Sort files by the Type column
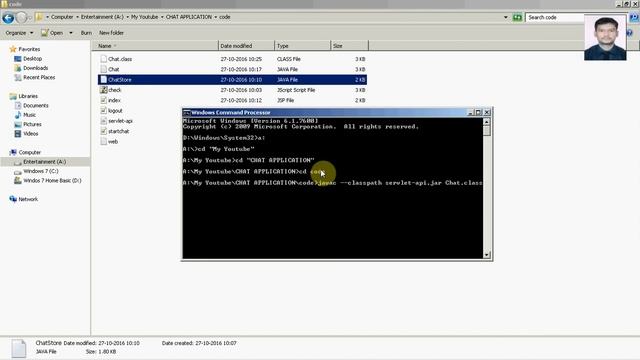 302,46
